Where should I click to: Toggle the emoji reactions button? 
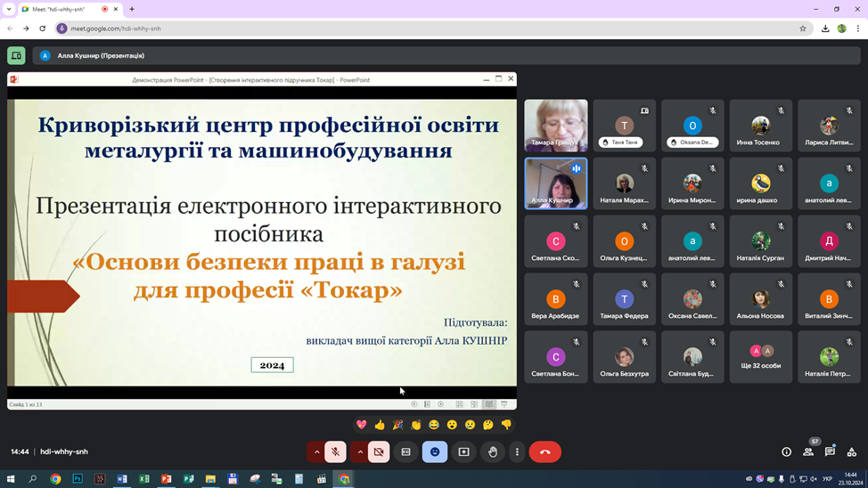coord(435,452)
